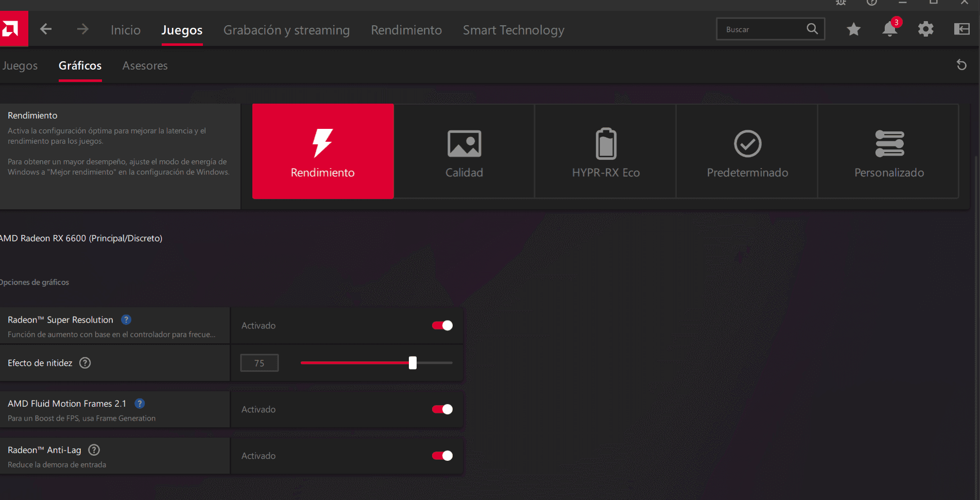Turn off Radeon Anti-Lag toggle
The image size is (980, 500).
click(442, 456)
